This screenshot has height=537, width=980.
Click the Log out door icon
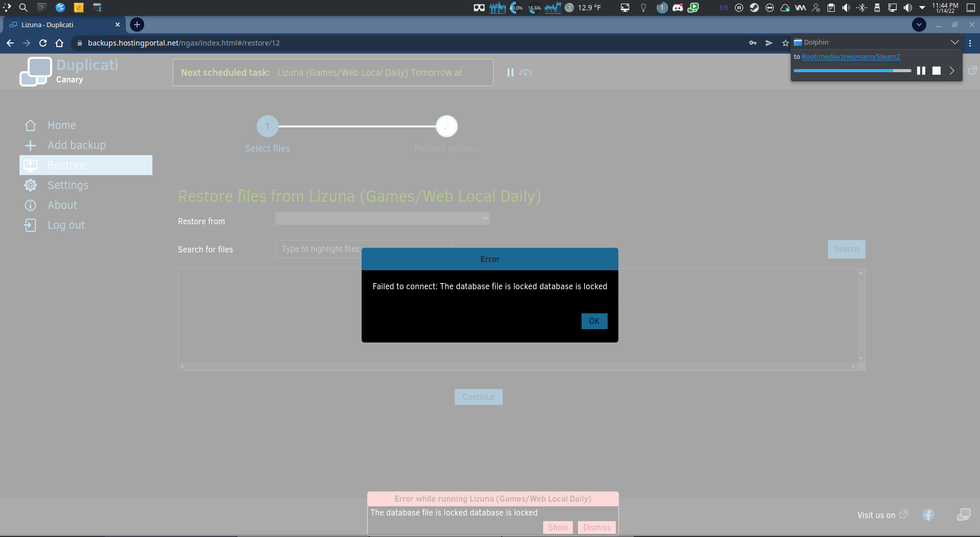coord(31,225)
